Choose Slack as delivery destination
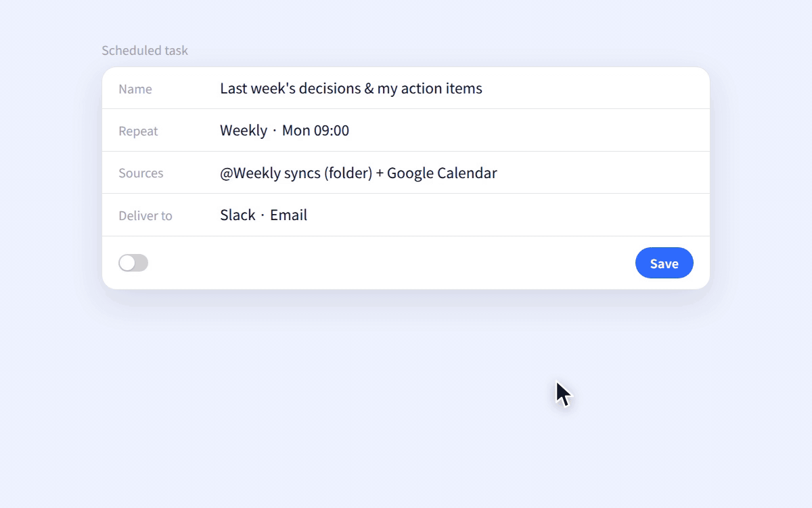The image size is (812, 508). click(x=238, y=215)
